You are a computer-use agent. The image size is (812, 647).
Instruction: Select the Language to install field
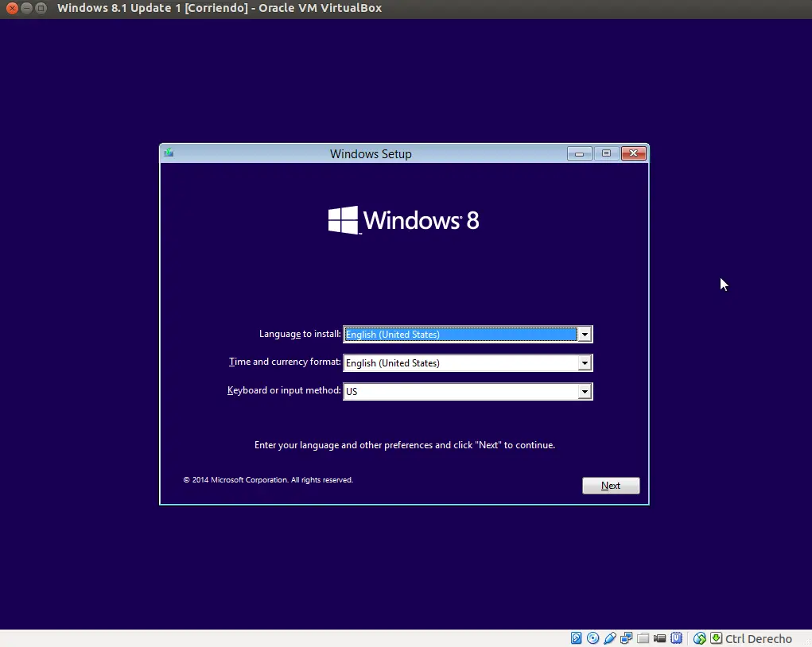[468, 335]
